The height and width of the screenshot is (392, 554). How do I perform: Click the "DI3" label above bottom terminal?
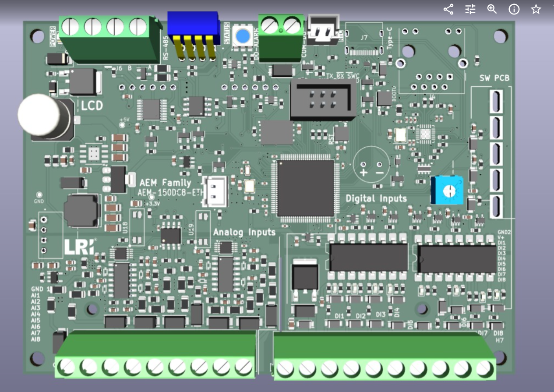[381, 314]
